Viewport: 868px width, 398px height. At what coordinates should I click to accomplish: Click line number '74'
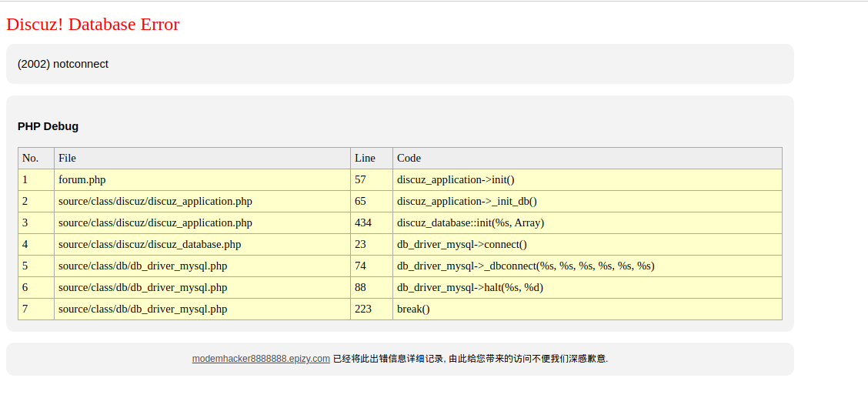click(x=372, y=266)
